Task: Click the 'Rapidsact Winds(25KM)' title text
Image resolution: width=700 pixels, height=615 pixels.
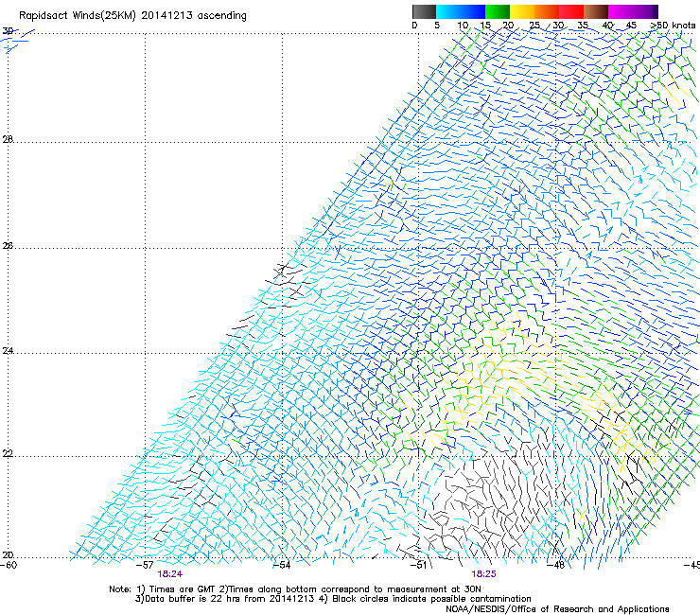Action: click(x=78, y=16)
